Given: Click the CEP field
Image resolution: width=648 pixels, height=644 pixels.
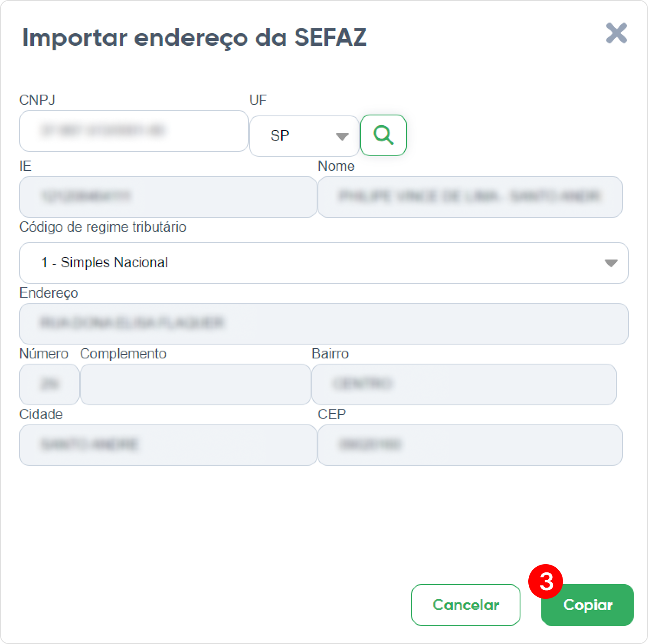Looking at the screenshot, I should pyautogui.click(x=470, y=445).
